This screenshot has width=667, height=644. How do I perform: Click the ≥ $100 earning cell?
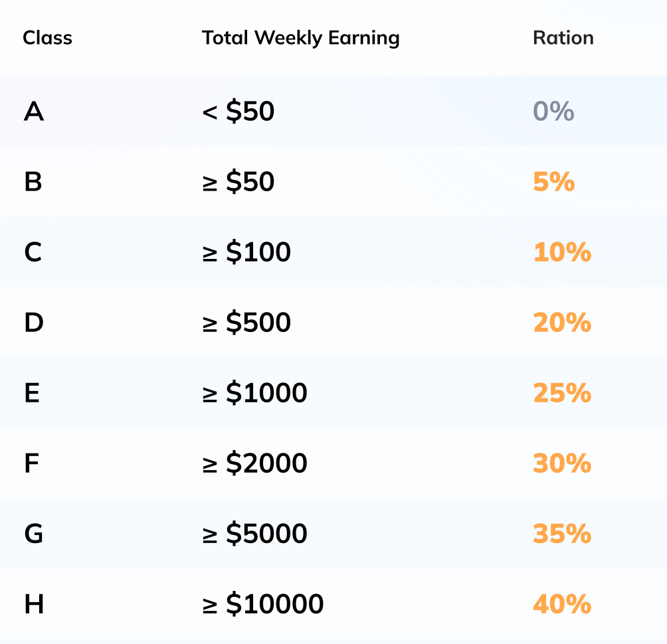(246, 252)
